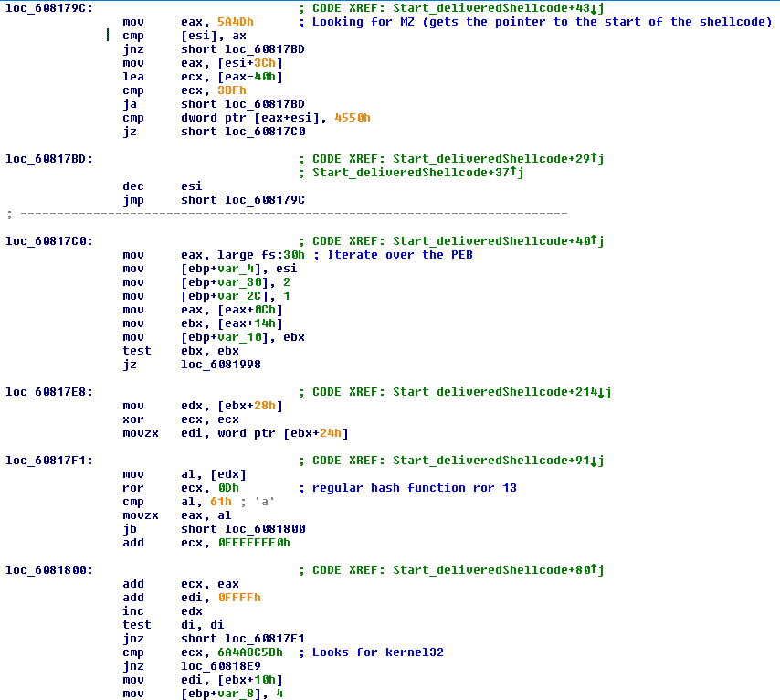The height and width of the screenshot is (700, 780).
Task: Click the label loc_60817C0
Action: click(x=48, y=241)
